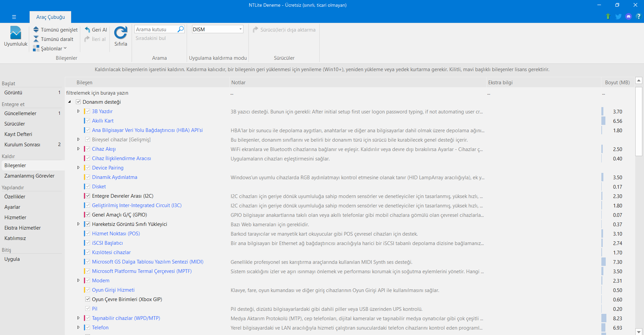Sort by the Boyut (MB) column header
This screenshot has height=335, width=644.
[617, 82]
